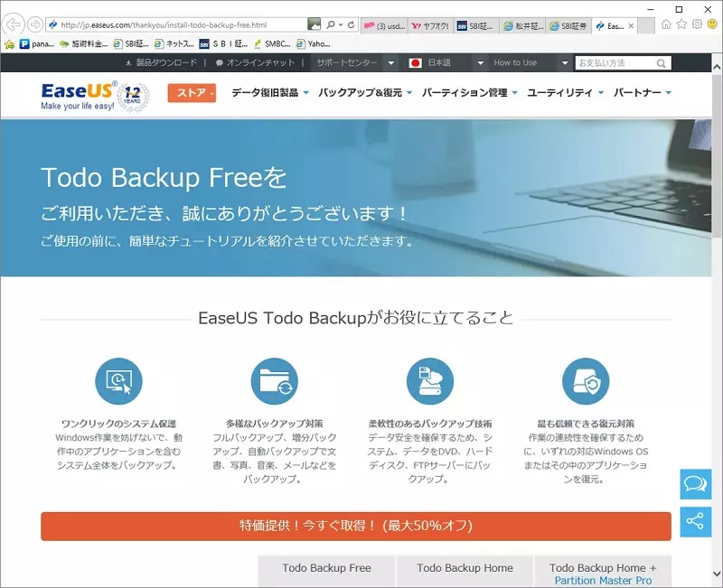The height and width of the screenshot is (588, 723).
Task: Expand the パーティション管理 menu
Action: point(470,93)
